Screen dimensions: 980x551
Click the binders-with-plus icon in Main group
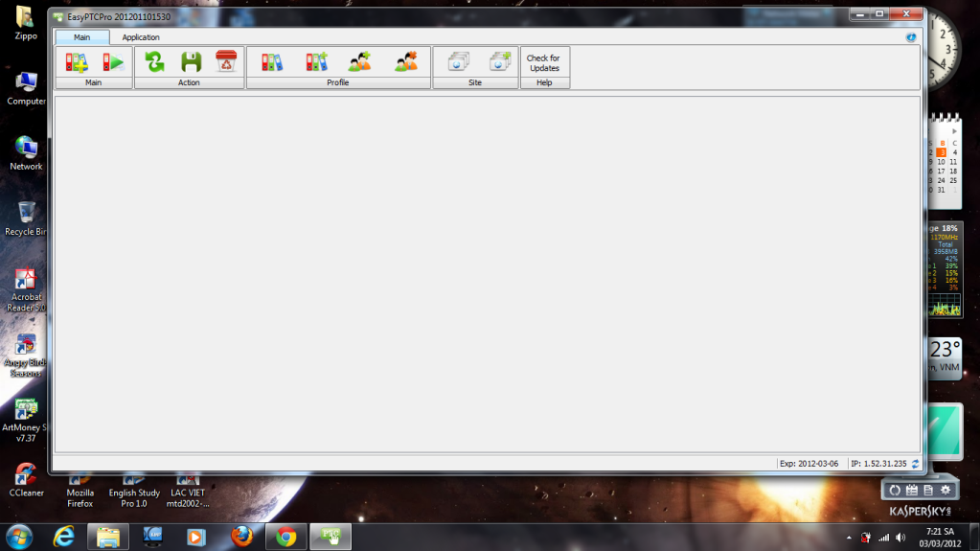click(77, 62)
